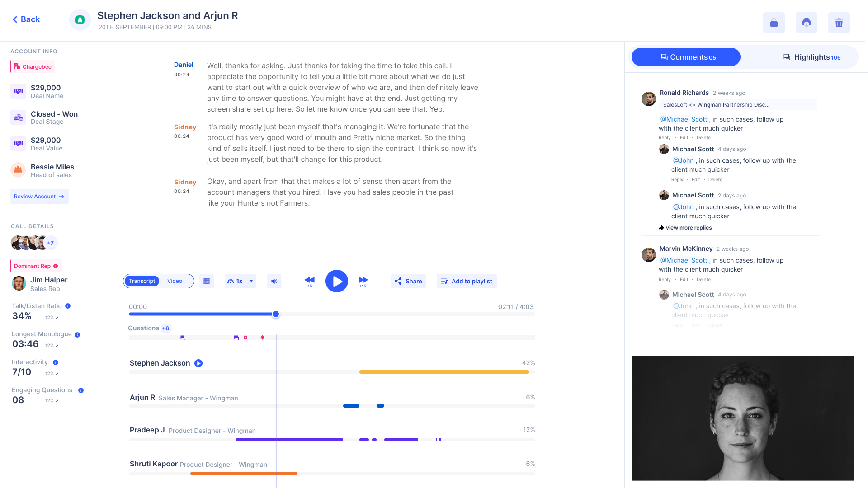Open the speaker video thumbnail
Image resolution: width=868 pixels, height=488 pixels.
click(x=743, y=418)
